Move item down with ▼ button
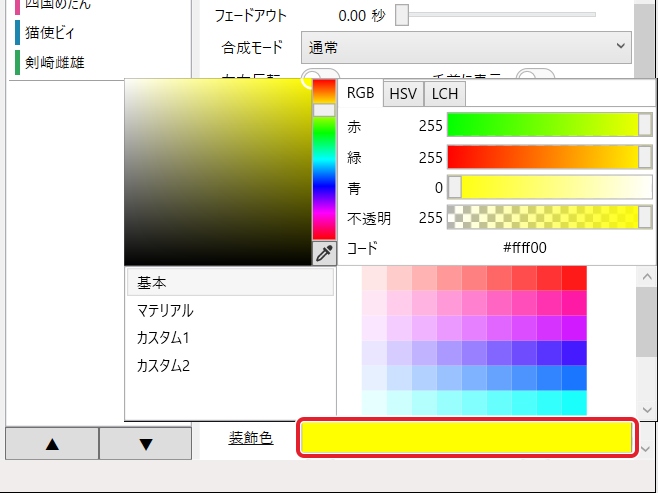658x493 pixels. click(x=146, y=443)
